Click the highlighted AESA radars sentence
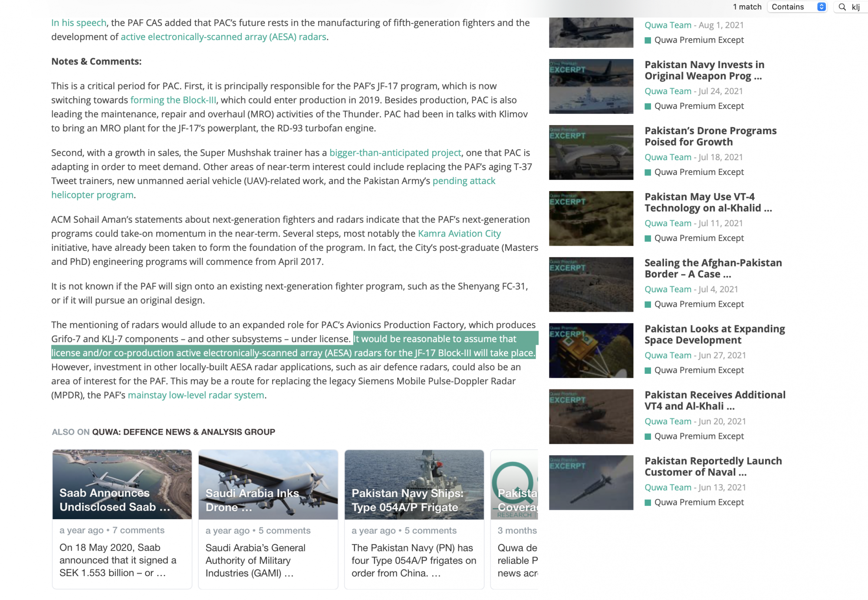The image size is (868, 600). click(295, 346)
